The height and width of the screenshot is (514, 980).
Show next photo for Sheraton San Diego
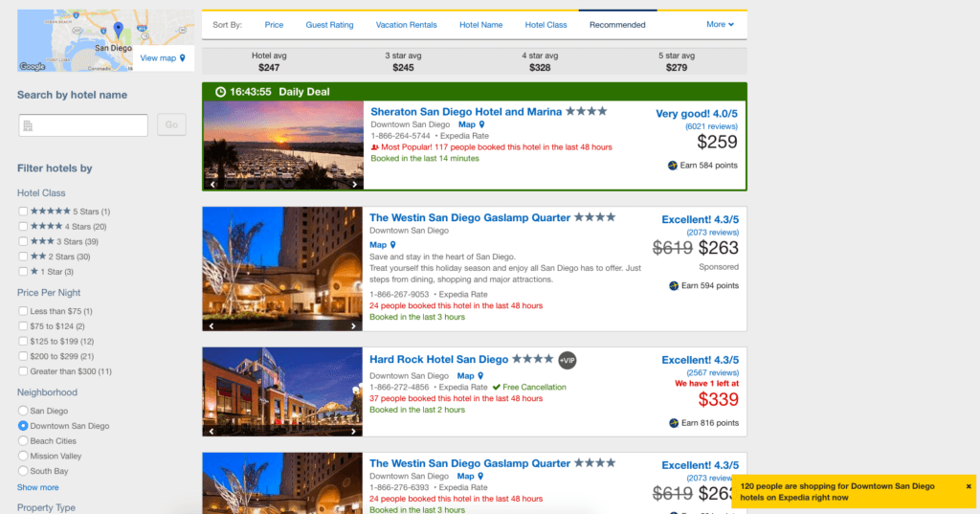354,185
